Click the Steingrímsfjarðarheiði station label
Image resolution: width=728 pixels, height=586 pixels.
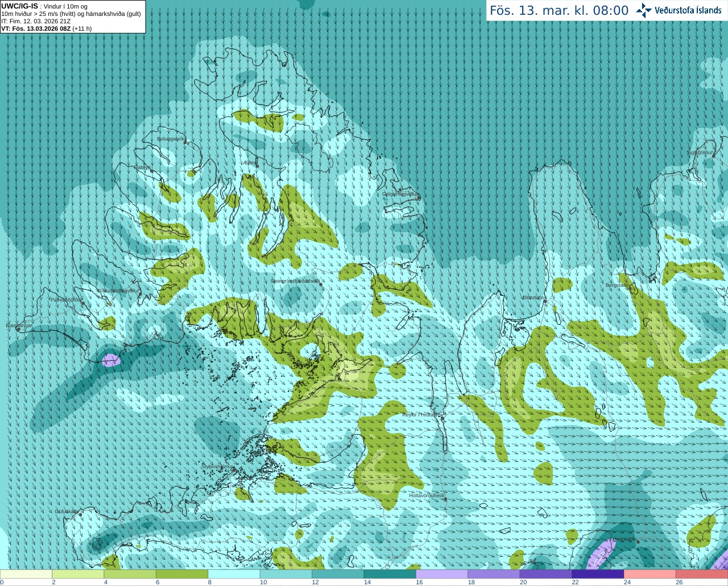coord(295,281)
